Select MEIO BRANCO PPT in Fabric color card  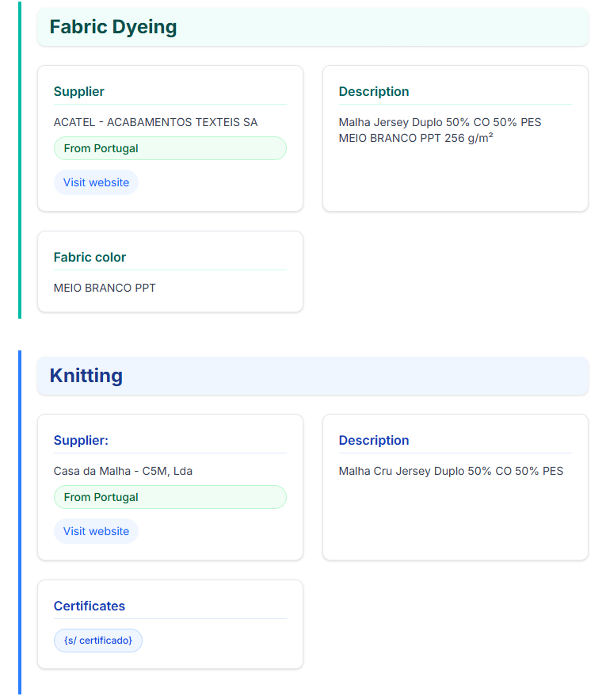tap(105, 288)
